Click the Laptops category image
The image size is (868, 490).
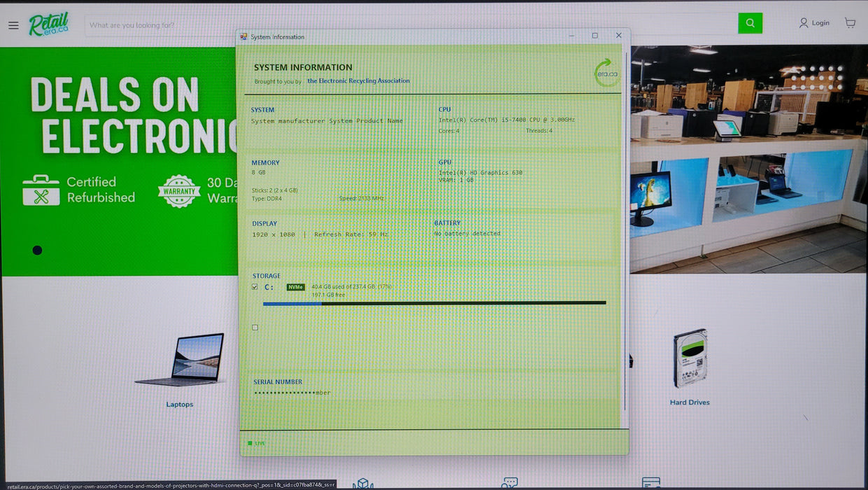click(180, 360)
